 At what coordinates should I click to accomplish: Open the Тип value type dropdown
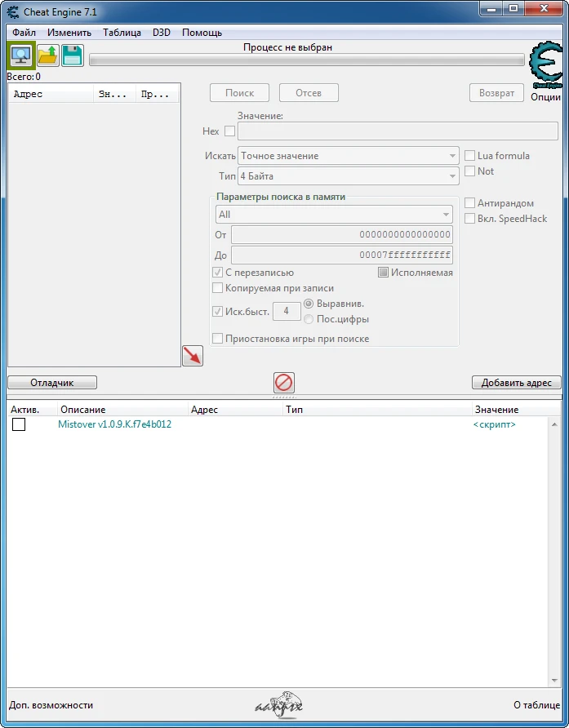(349, 176)
